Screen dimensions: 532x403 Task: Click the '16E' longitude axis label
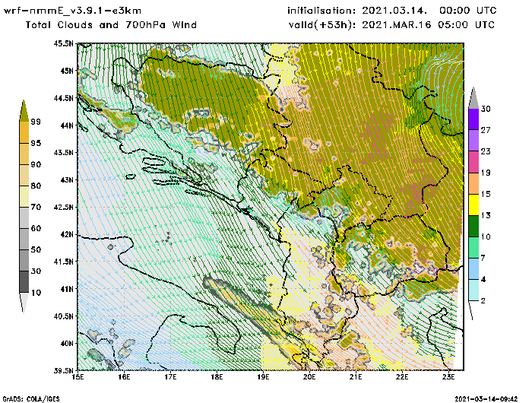pyautogui.click(x=124, y=377)
